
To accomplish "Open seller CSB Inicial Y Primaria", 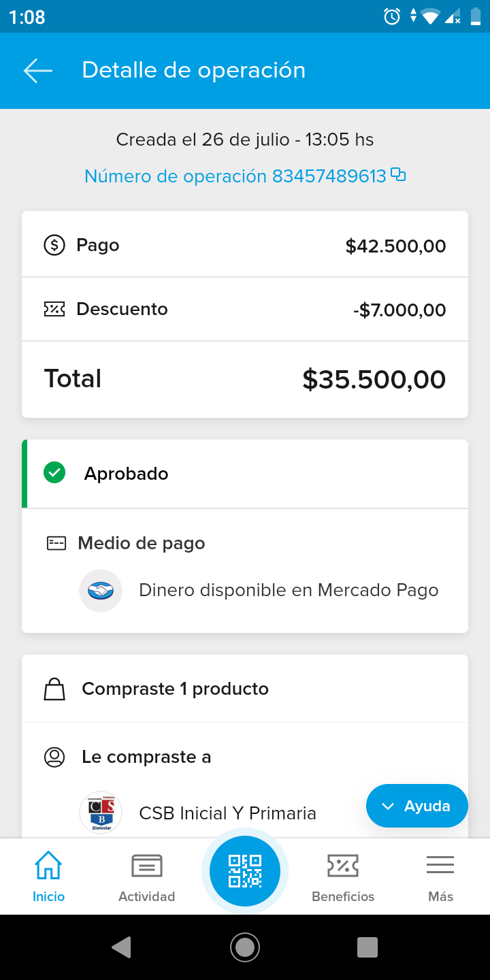I will click(x=227, y=813).
